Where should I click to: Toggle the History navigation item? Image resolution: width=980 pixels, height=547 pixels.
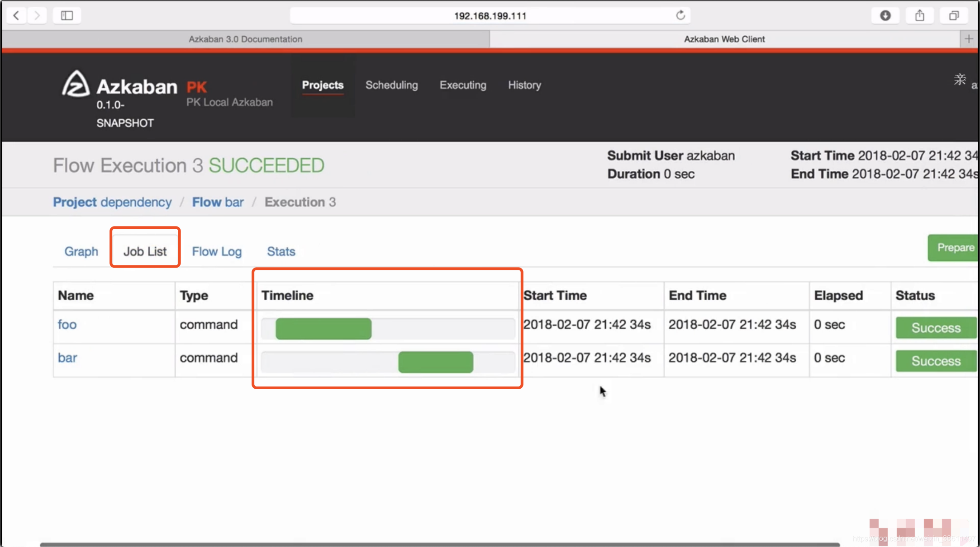pyautogui.click(x=524, y=85)
